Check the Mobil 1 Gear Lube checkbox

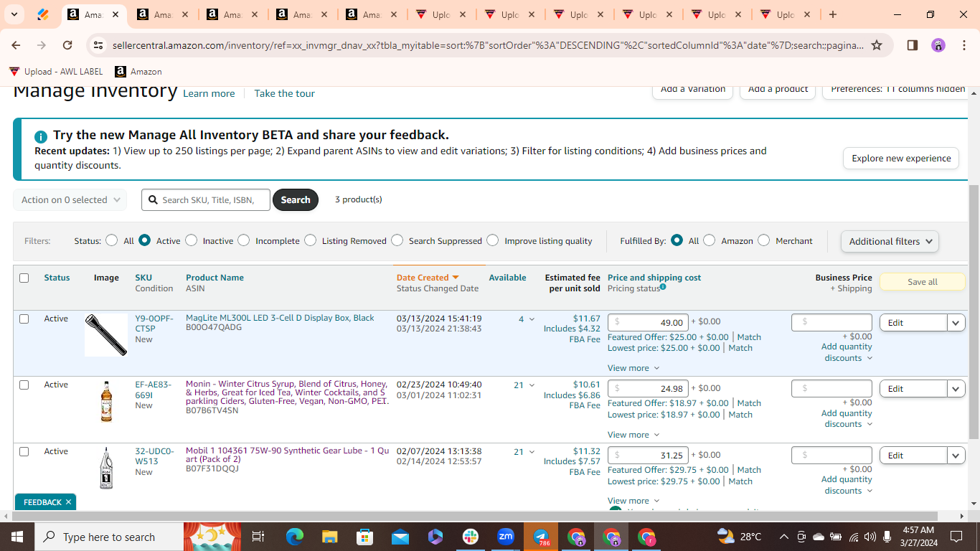[24, 451]
